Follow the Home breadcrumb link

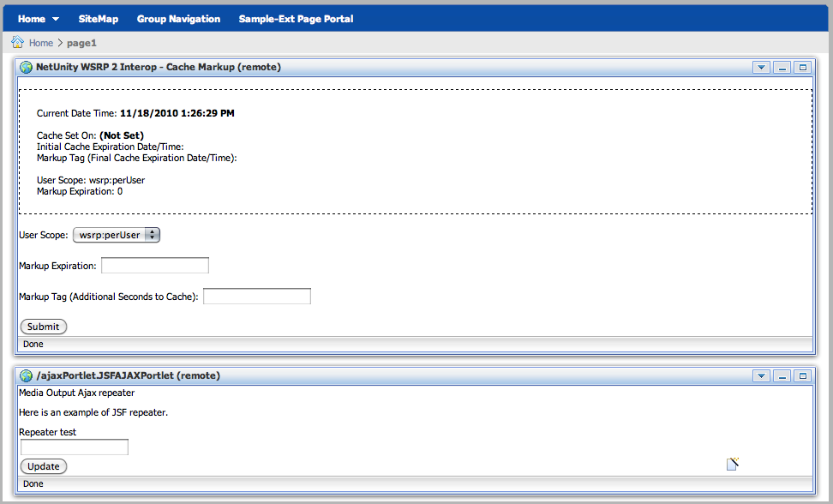[40, 43]
